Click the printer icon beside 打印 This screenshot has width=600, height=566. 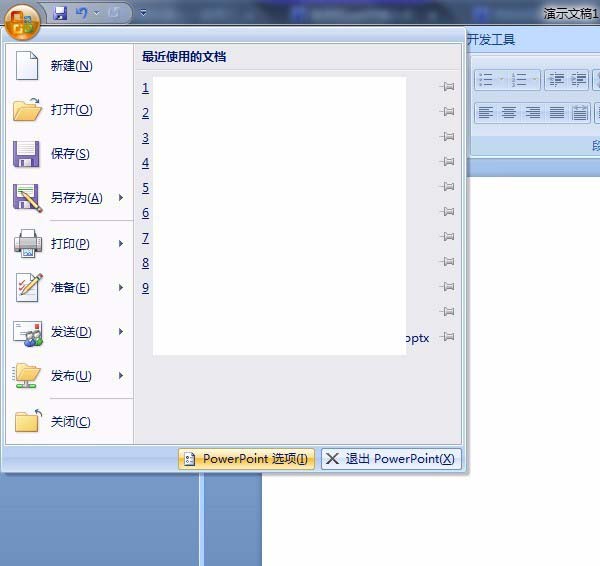tap(28, 243)
